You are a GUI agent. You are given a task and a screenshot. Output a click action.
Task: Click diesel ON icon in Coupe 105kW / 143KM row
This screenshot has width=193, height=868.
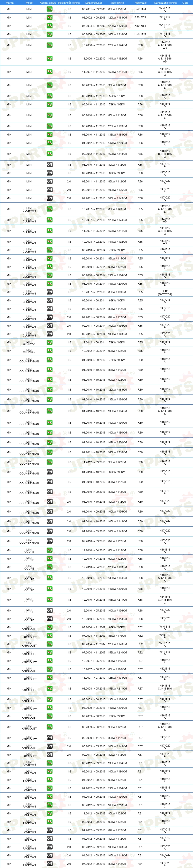[50, 619]
